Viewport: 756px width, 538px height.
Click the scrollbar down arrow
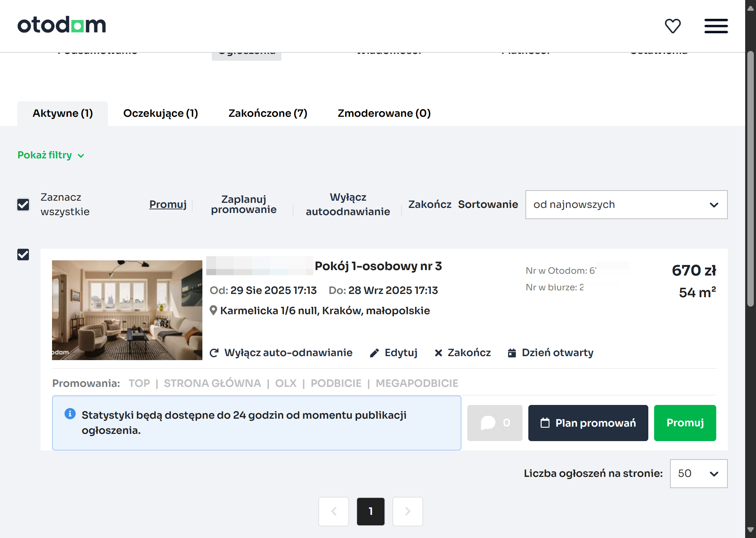point(751,530)
